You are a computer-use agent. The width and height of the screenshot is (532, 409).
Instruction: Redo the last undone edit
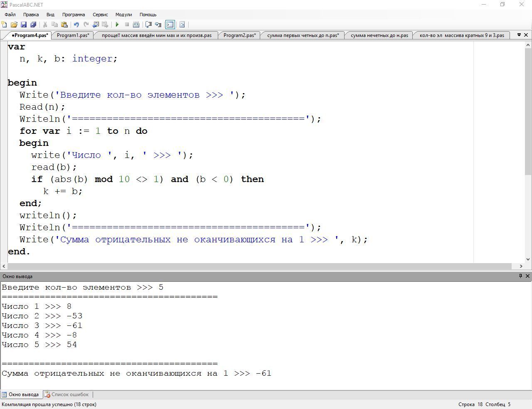pos(86,25)
